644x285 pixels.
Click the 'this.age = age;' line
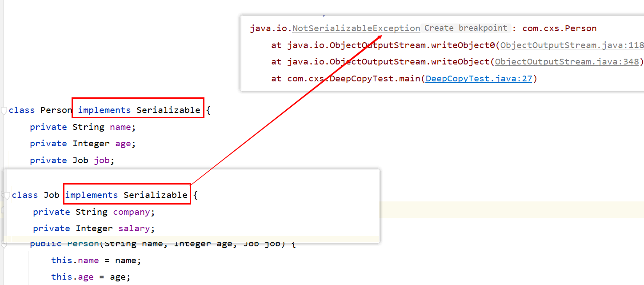pyautogui.click(x=91, y=277)
